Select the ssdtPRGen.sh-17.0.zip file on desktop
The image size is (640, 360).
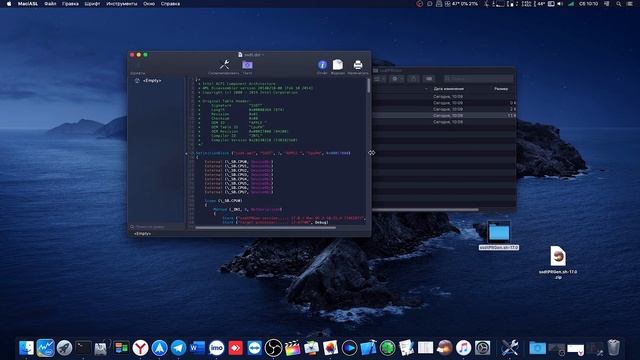point(558,262)
